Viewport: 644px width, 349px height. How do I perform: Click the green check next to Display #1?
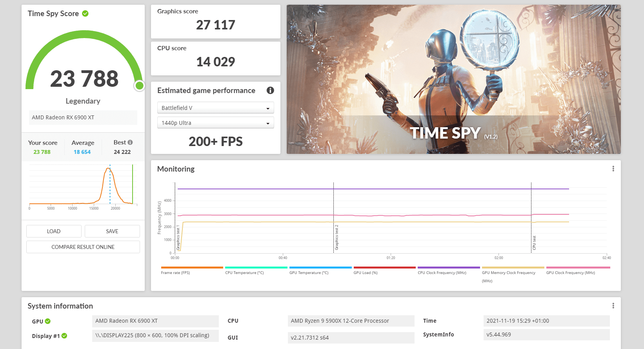click(64, 336)
